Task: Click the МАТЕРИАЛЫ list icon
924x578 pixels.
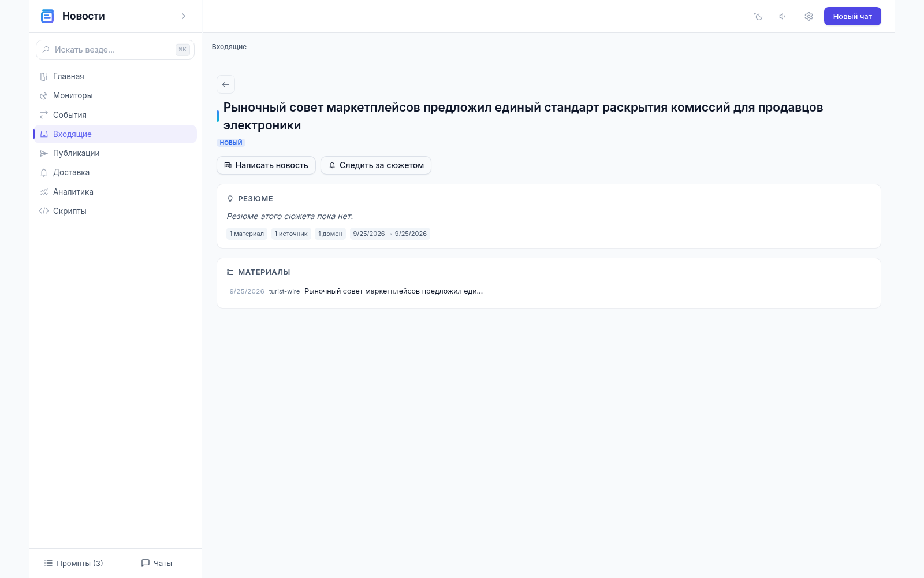Action: pos(230,272)
